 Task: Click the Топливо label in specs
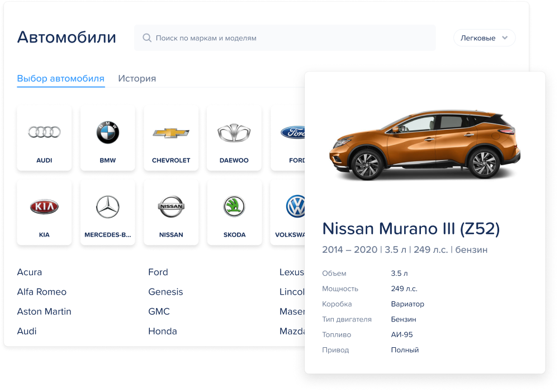[x=337, y=334]
